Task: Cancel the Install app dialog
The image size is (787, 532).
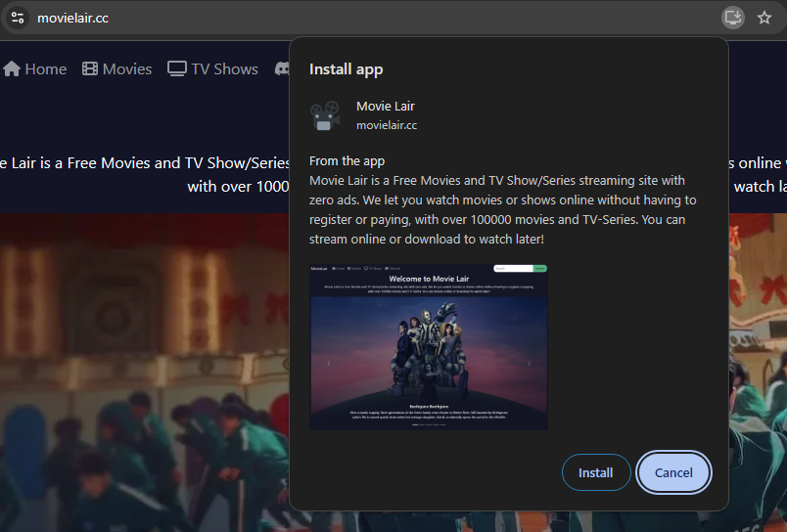Action: (673, 472)
